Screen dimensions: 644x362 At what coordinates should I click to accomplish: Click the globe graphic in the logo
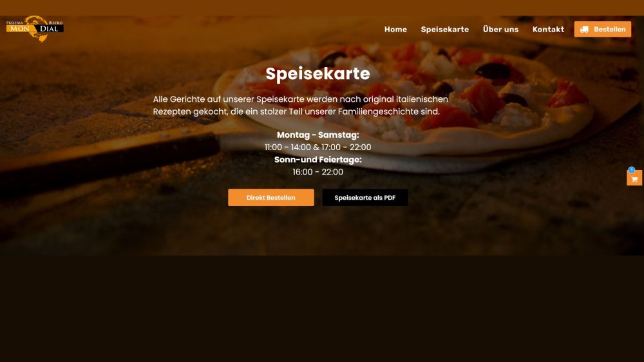click(37, 29)
